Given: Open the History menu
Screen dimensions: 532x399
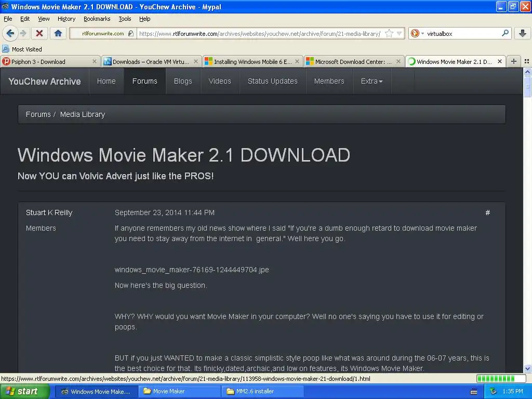Looking at the screenshot, I should [66, 19].
